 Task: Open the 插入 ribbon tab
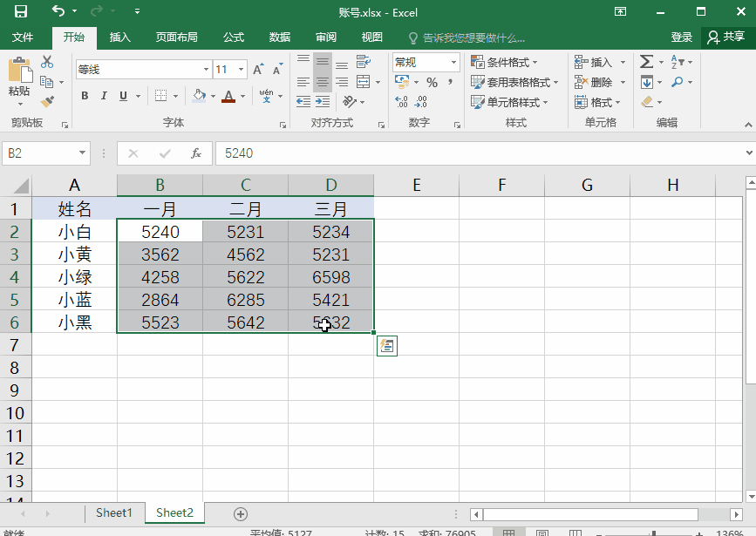[119, 37]
